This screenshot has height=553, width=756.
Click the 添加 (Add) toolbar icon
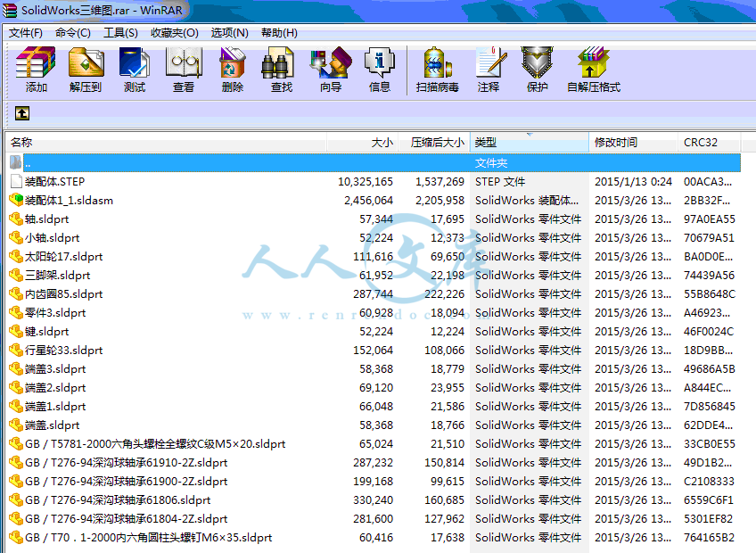(36, 62)
